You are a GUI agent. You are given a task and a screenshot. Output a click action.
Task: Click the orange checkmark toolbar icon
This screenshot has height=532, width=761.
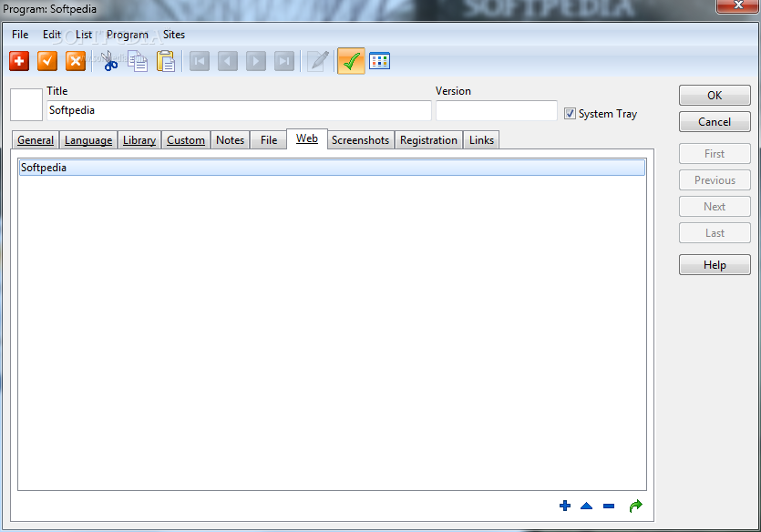(x=47, y=61)
